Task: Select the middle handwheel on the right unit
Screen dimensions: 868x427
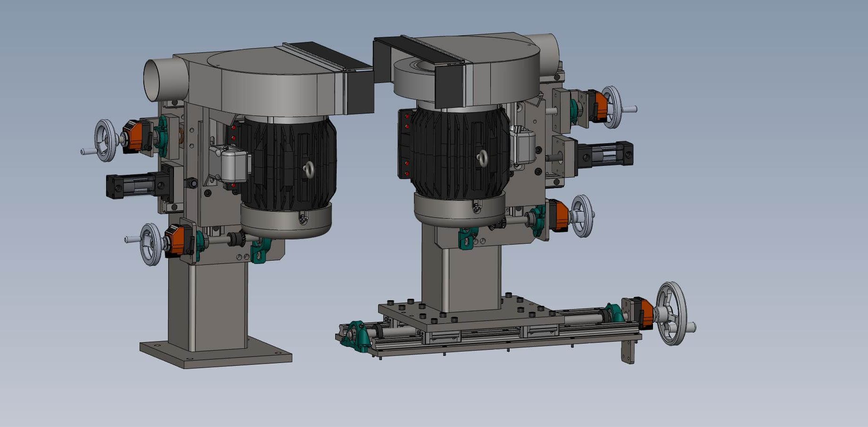Action: click(x=582, y=216)
